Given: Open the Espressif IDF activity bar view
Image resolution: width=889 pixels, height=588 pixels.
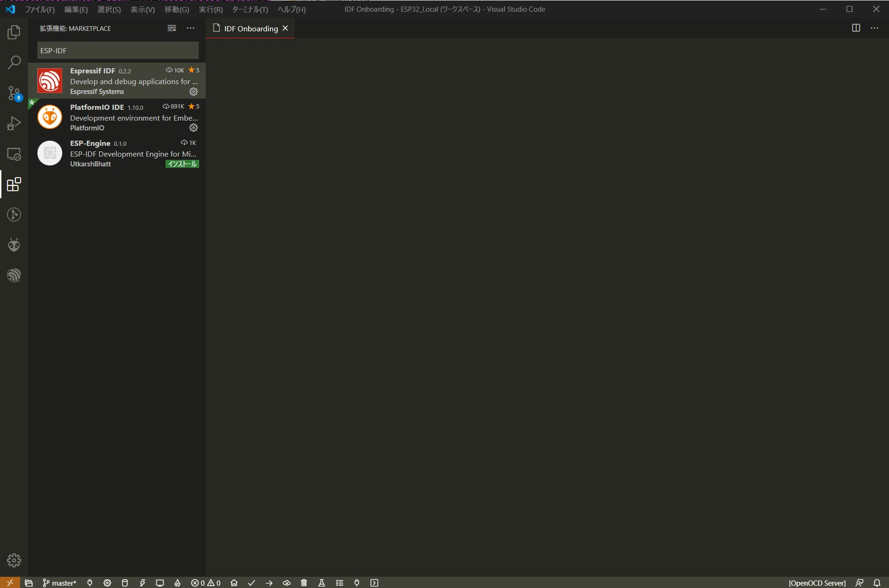Looking at the screenshot, I should pyautogui.click(x=14, y=275).
